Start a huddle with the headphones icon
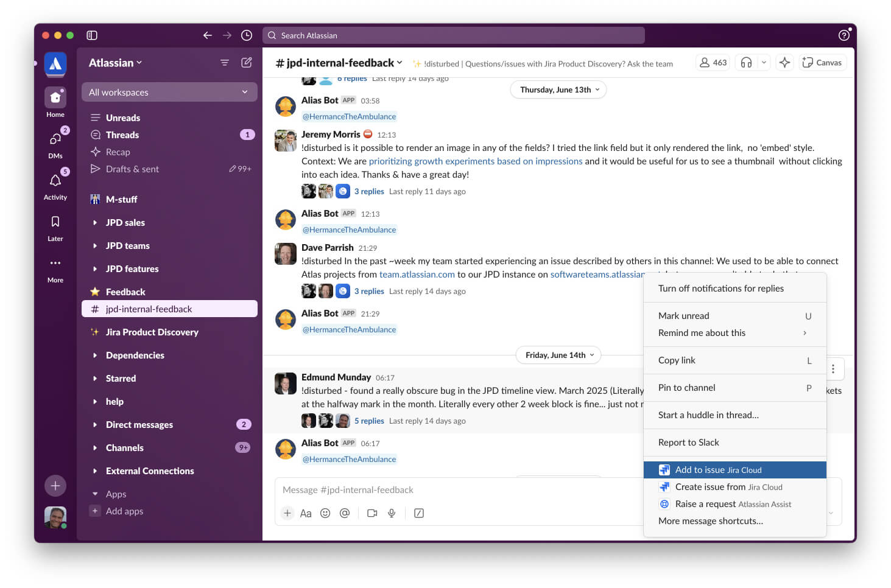The image size is (891, 588). (x=747, y=62)
